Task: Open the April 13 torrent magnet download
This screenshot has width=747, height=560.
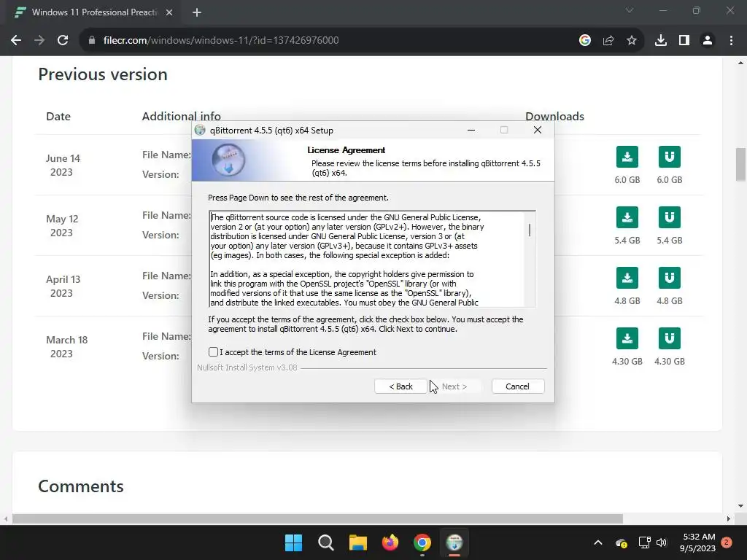Action: tap(670, 278)
